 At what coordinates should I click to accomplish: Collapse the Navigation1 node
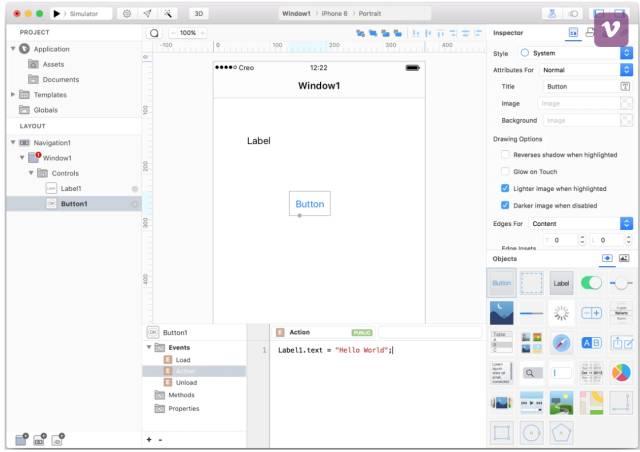tap(13, 143)
